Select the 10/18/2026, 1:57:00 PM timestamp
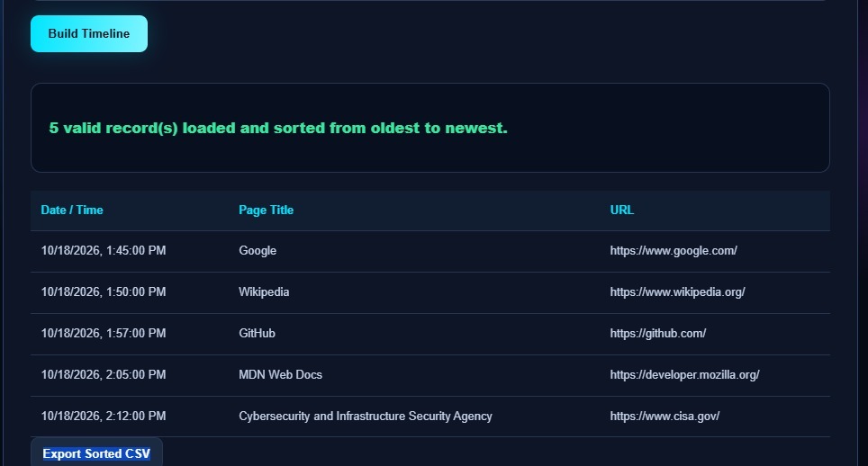 104,334
